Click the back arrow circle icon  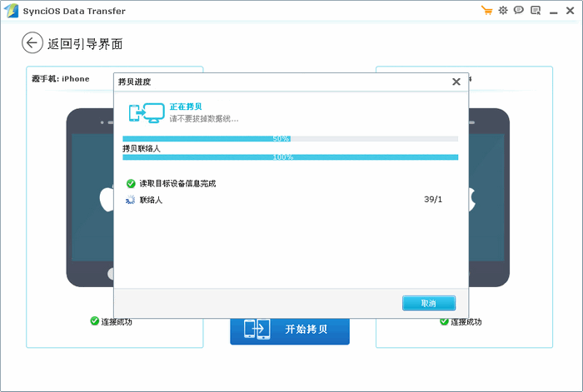click(32, 42)
